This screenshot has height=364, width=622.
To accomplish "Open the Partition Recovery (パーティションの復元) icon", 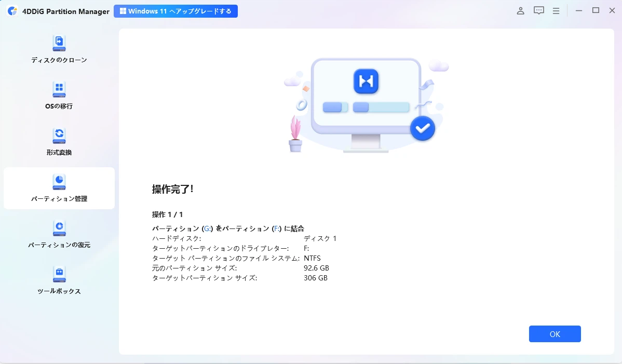I will 59,228.
